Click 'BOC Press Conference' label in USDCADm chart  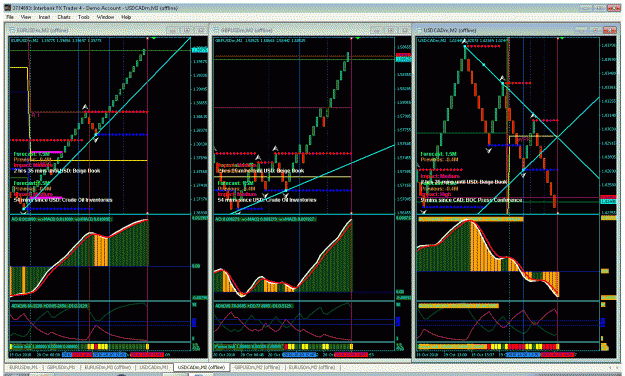[x=494, y=200]
